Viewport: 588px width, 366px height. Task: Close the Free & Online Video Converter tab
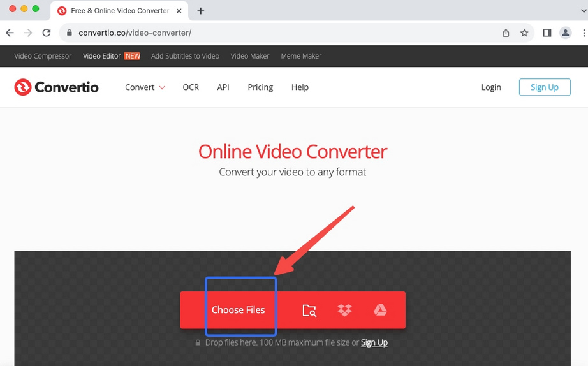click(179, 11)
